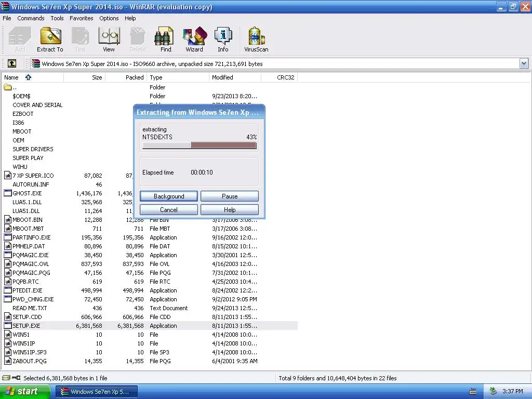Click the extraction progress bar
The image size is (532, 399).
(x=199, y=145)
